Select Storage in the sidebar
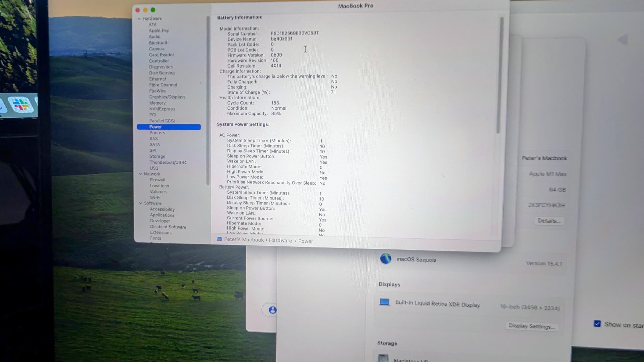The image size is (644, 362). click(157, 156)
